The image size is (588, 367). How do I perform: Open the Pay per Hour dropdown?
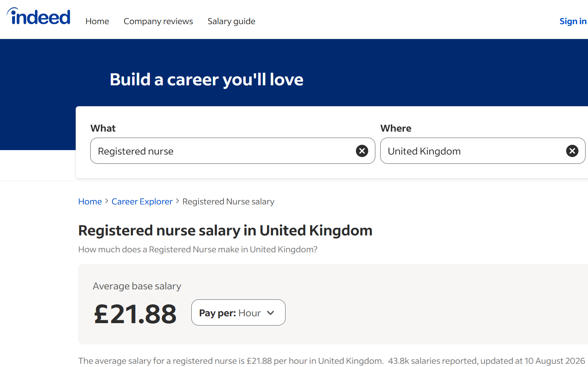pyautogui.click(x=238, y=313)
